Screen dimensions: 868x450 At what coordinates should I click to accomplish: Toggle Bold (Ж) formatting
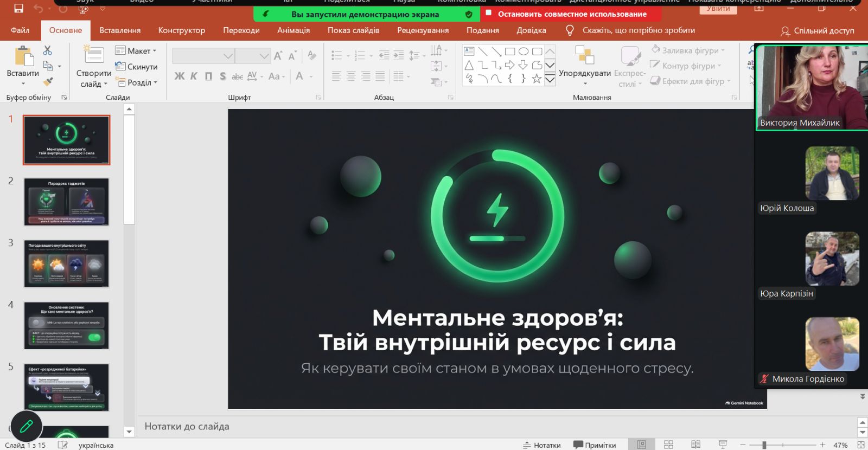coord(180,76)
